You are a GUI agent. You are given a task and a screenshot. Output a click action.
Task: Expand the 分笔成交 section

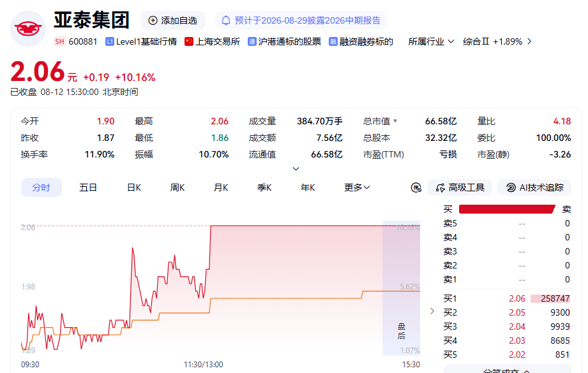point(507,370)
